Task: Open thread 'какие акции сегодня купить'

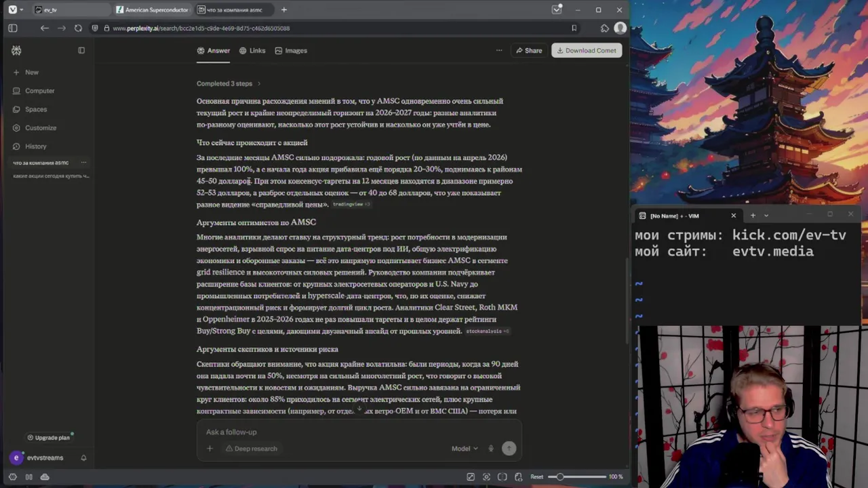Action: click(x=51, y=176)
